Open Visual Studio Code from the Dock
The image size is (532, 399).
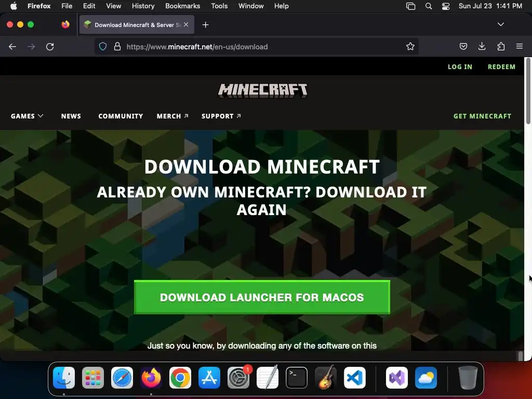[354, 378]
